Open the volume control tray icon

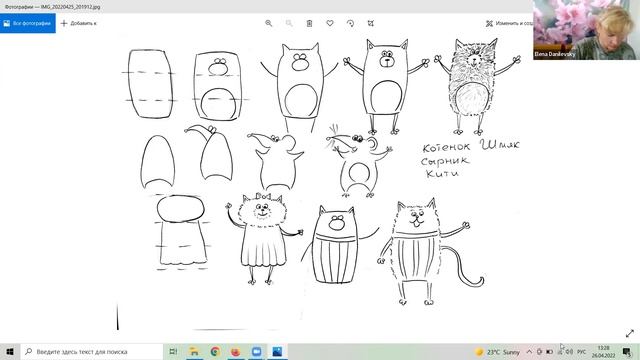pyautogui.click(x=569, y=351)
